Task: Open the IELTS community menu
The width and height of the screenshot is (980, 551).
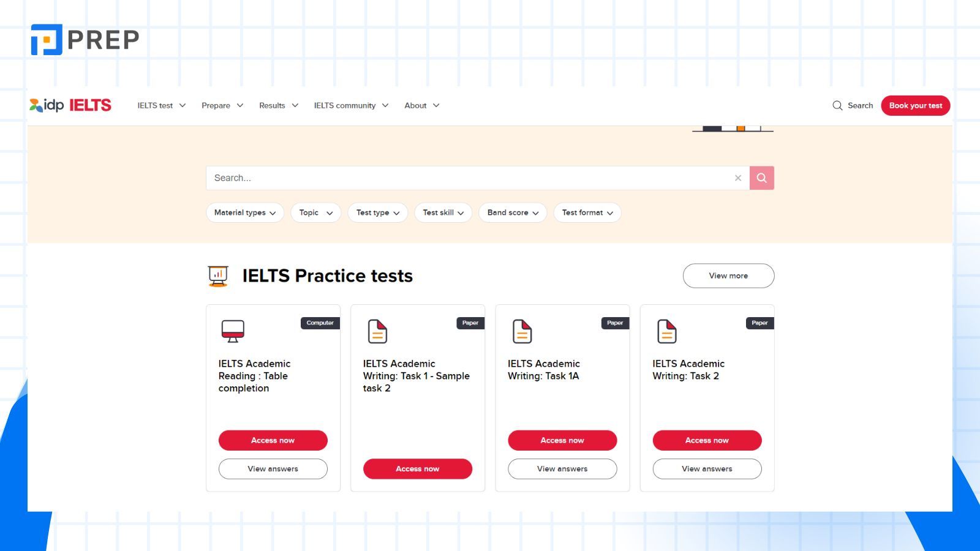Action: (x=351, y=105)
